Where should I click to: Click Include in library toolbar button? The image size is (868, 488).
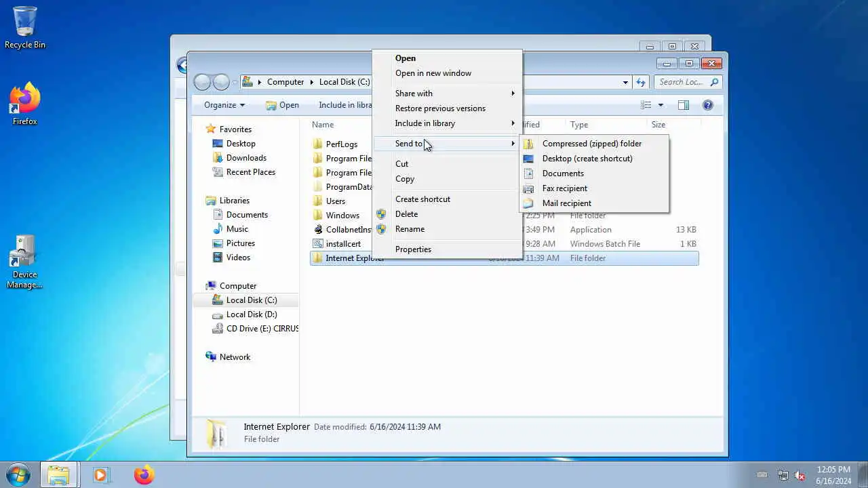tap(345, 105)
